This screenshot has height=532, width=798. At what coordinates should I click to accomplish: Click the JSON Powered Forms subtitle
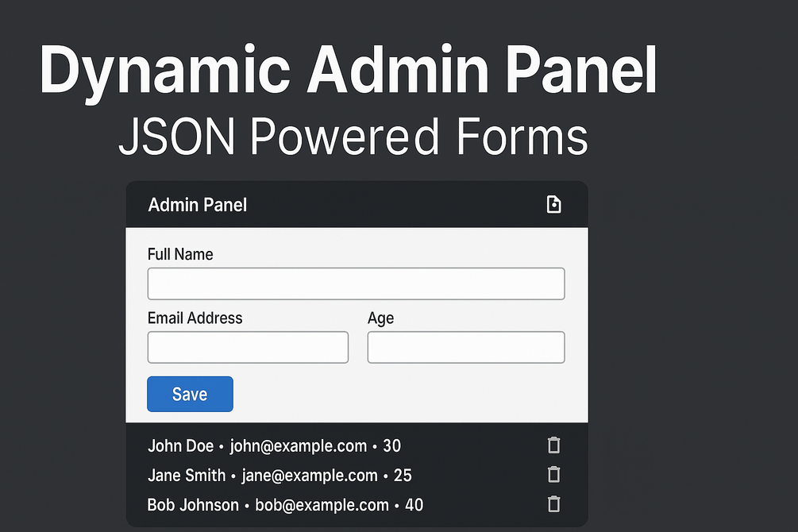pyautogui.click(x=353, y=137)
